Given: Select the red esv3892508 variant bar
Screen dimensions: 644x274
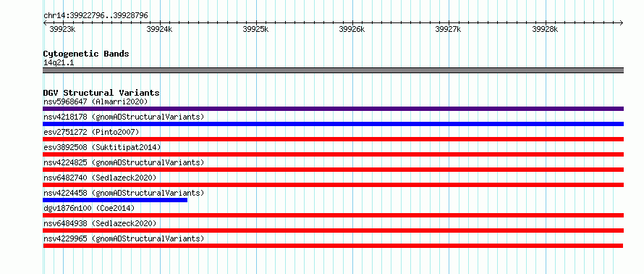Looking at the screenshot, I should (333, 154).
